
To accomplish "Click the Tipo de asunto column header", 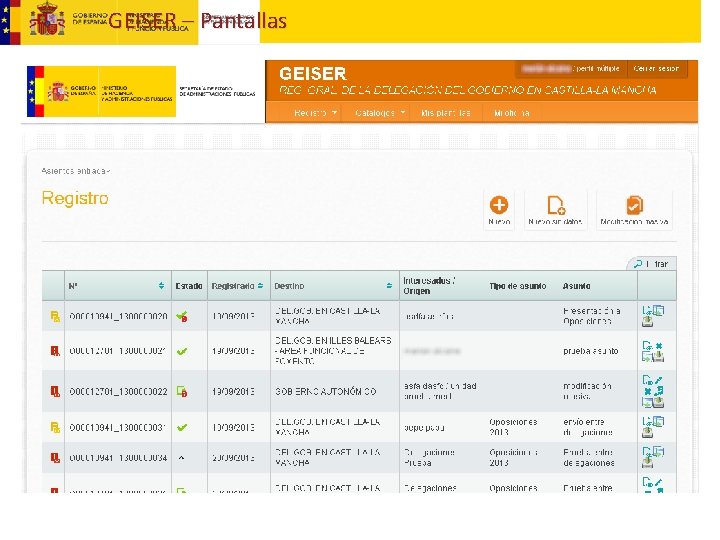I will click(x=518, y=286).
